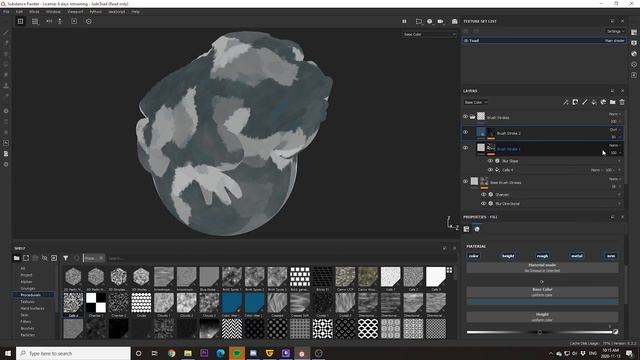This screenshot has width=640, height=360.
Task: Open blend mode dropdown for Base Brush Strokes
Action: pyautogui.click(x=615, y=179)
